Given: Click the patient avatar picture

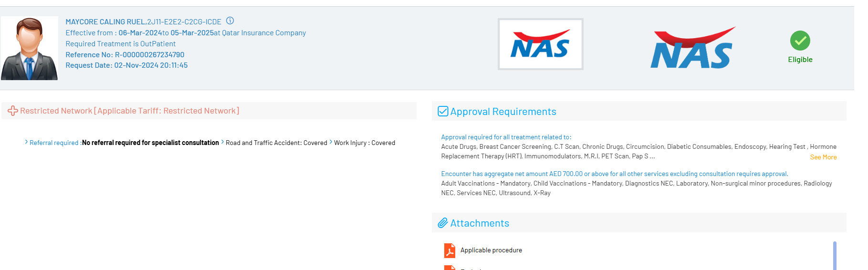Looking at the screenshot, I should (x=30, y=48).
